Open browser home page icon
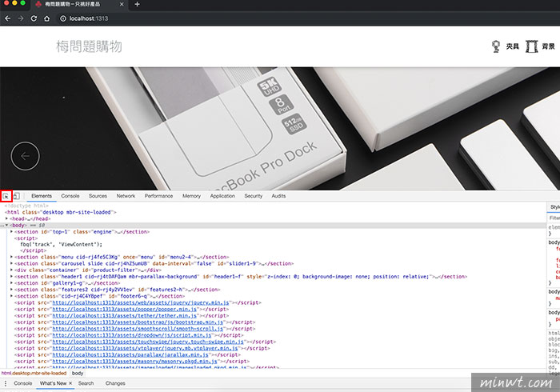The height and width of the screenshot is (392, 560). pyautogui.click(x=46, y=18)
